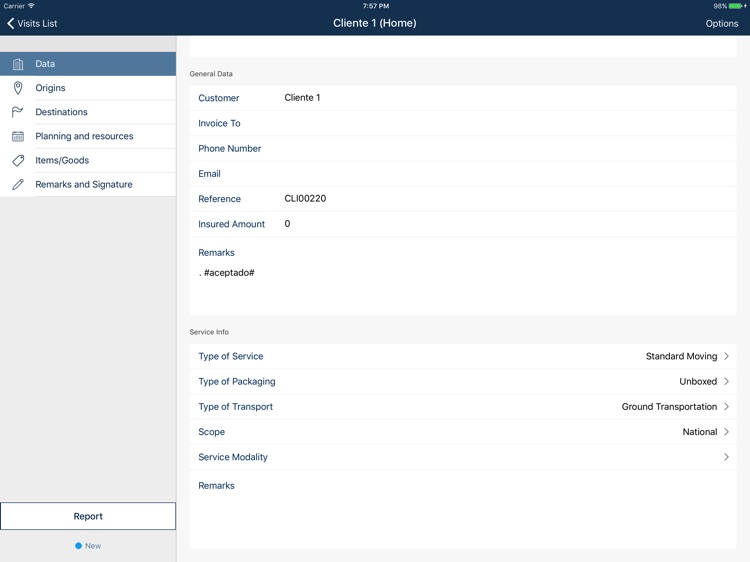The height and width of the screenshot is (562, 750).
Task: Expand the Service Modality chevron
Action: click(726, 457)
